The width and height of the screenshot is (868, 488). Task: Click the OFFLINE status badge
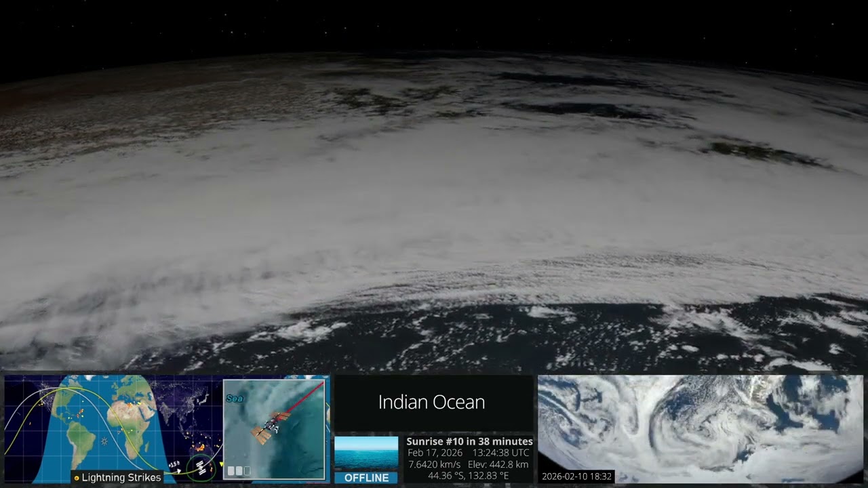[366, 478]
